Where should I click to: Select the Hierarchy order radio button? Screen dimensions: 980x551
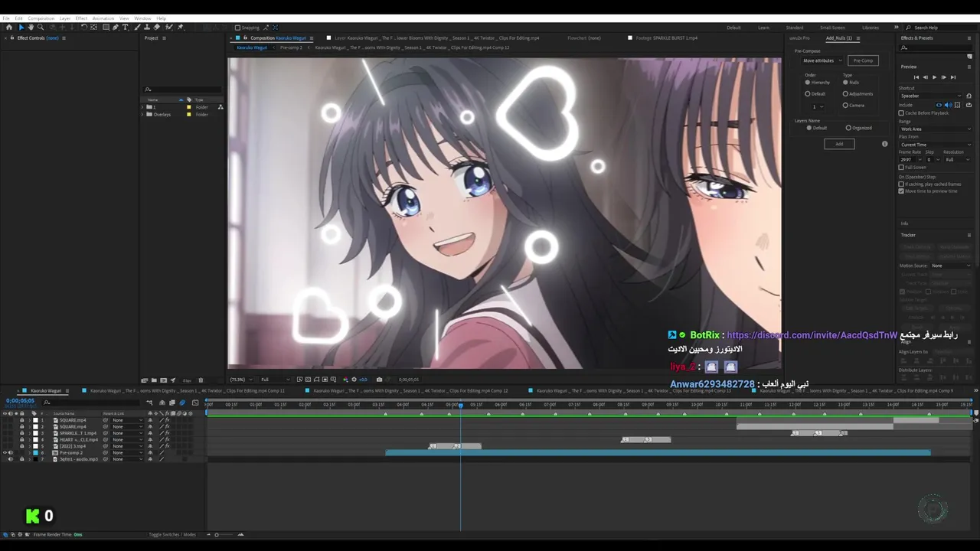807,83
